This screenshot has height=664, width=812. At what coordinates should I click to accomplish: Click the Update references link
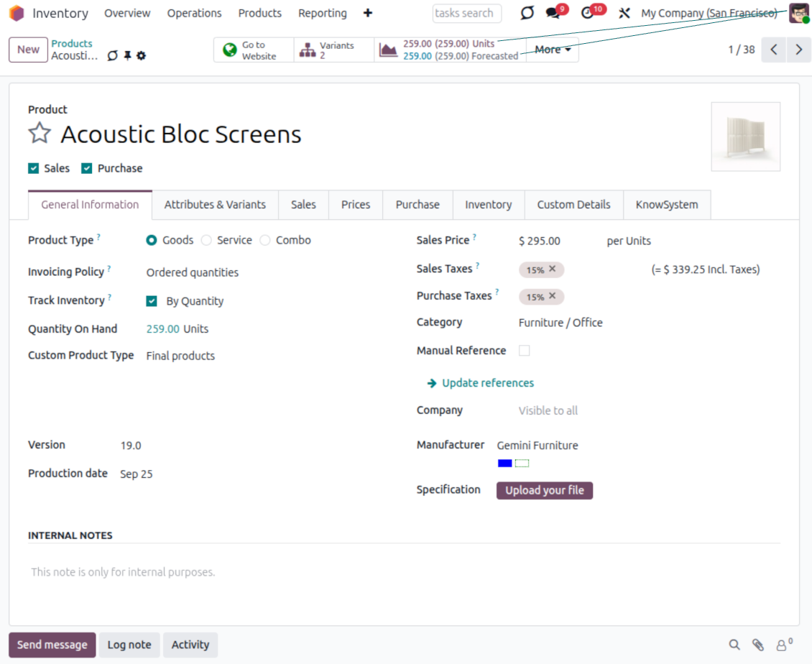tap(487, 383)
